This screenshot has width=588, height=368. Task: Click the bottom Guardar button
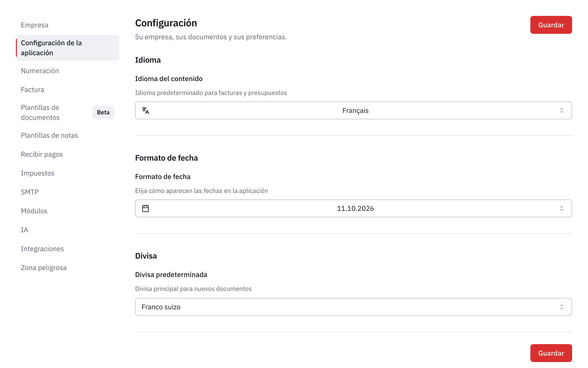pyautogui.click(x=551, y=353)
